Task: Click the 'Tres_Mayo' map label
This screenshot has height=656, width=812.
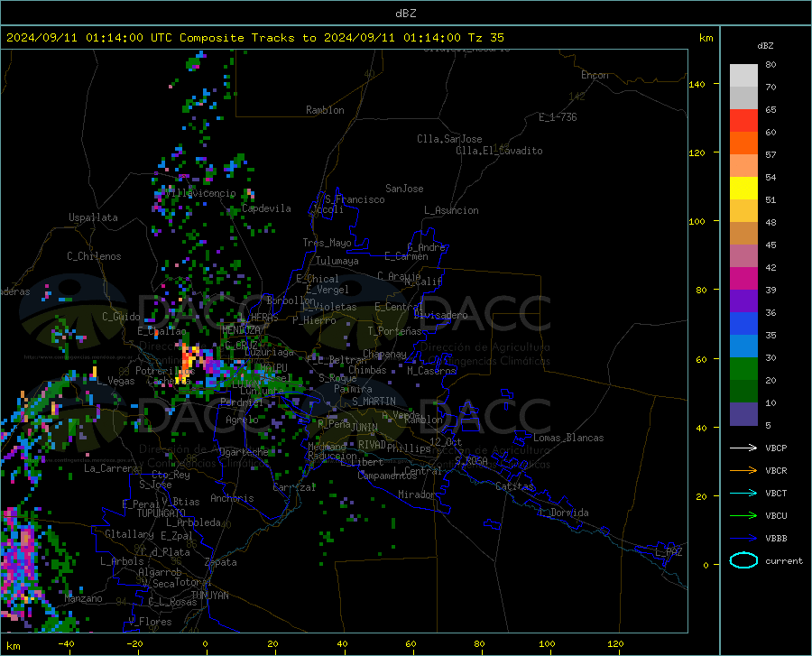Action: click(327, 243)
